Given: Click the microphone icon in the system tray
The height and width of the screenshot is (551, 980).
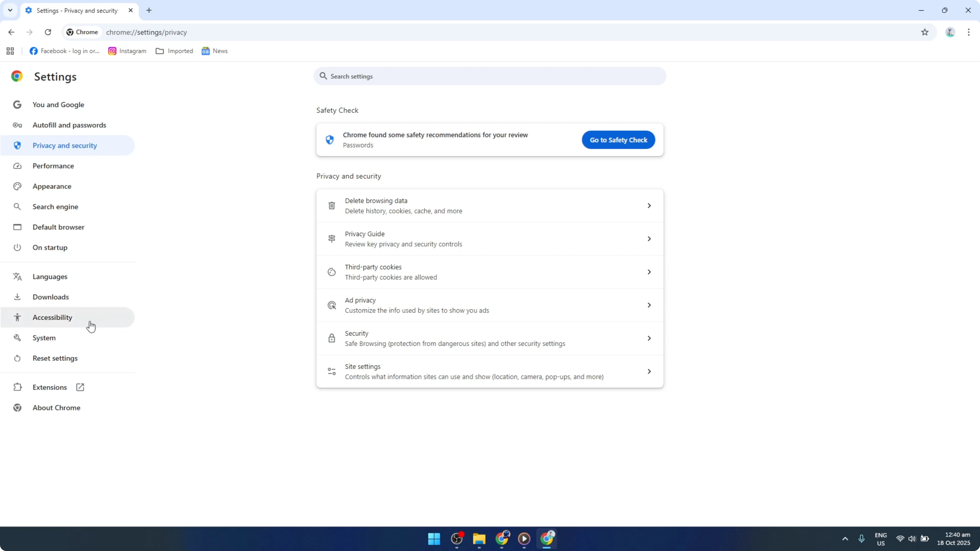Looking at the screenshot, I should point(862,538).
